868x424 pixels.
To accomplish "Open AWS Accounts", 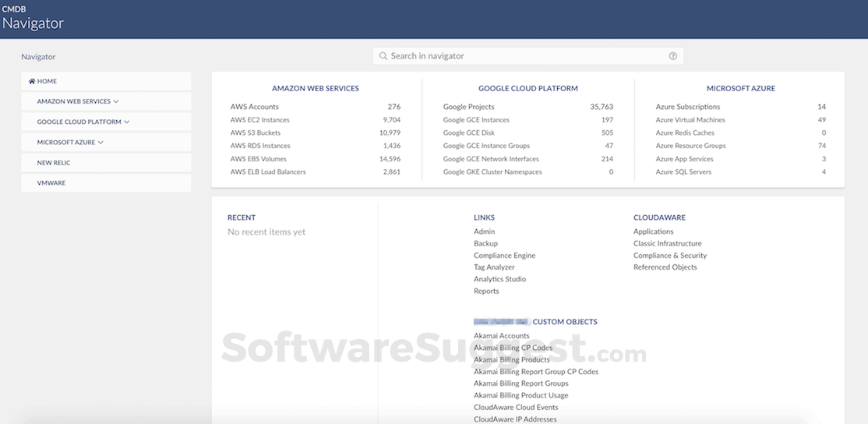I will coord(255,107).
